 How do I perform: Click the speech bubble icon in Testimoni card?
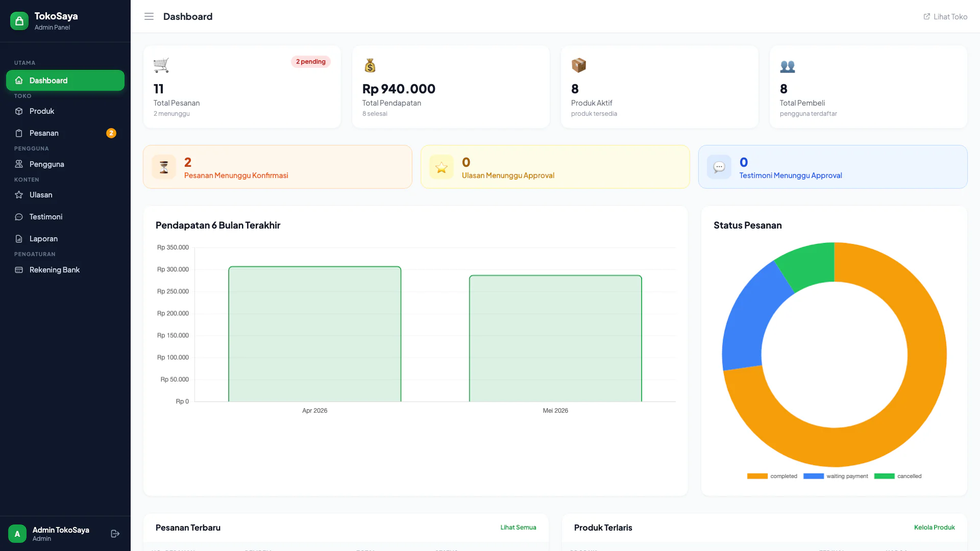719,167
